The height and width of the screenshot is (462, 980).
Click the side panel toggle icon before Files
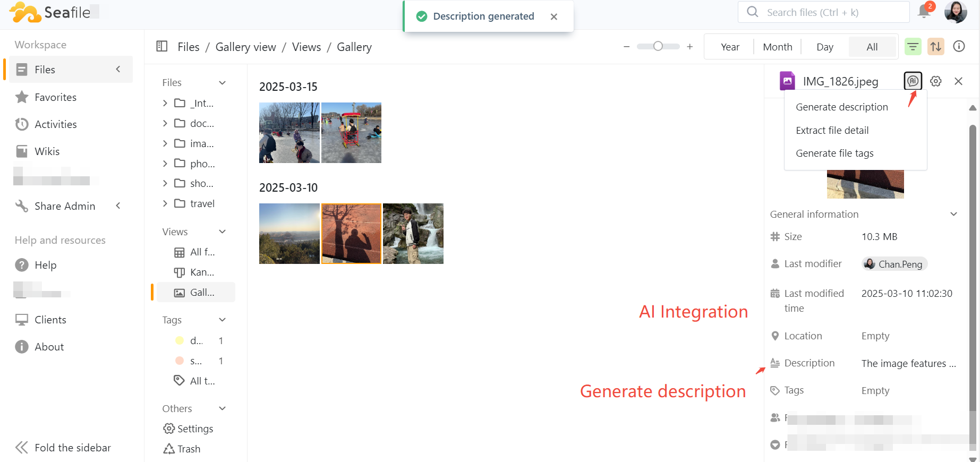[162, 47]
